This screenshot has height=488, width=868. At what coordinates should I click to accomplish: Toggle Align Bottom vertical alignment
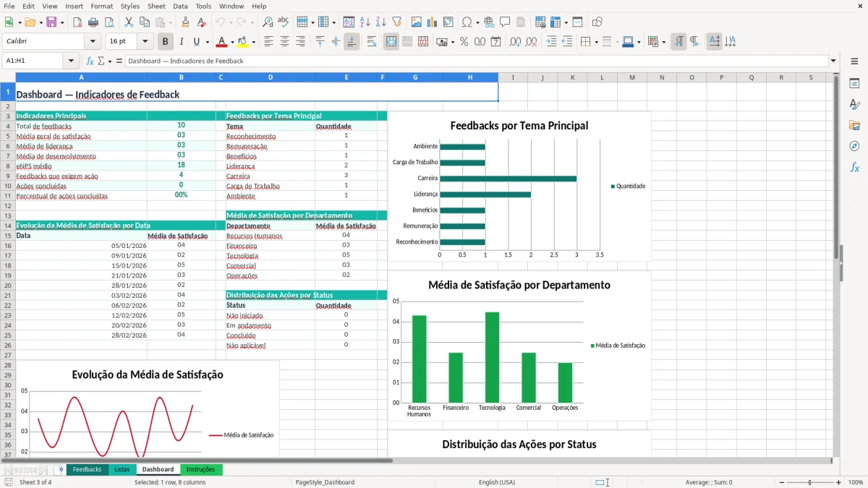pos(352,42)
